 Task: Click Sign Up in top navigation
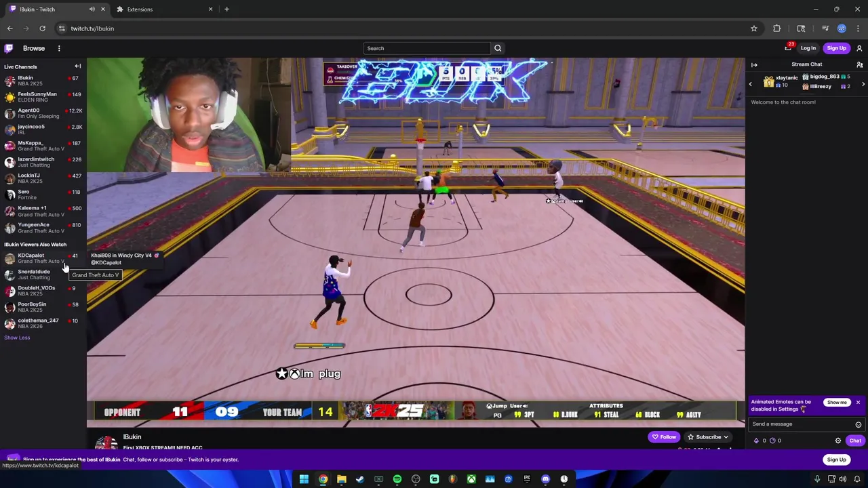point(836,48)
